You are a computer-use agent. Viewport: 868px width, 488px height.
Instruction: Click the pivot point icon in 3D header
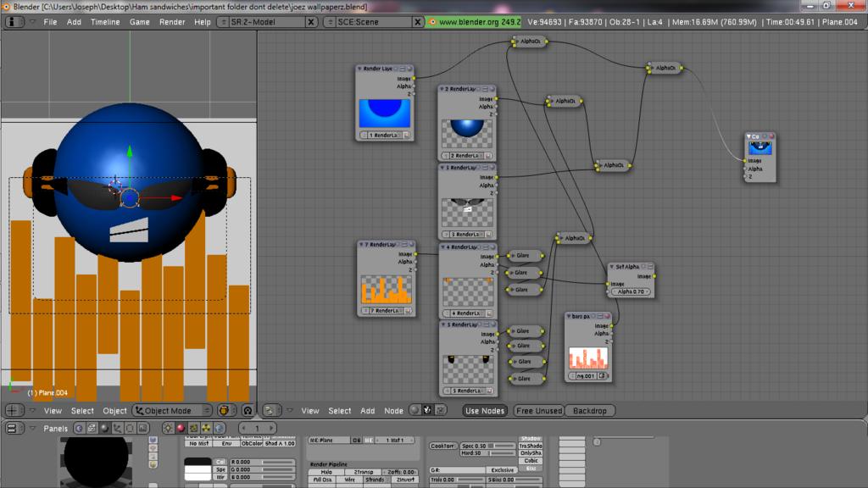248,411
